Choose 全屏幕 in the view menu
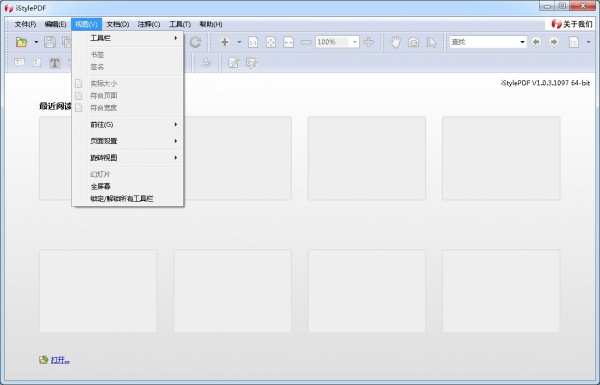 pyautogui.click(x=128, y=186)
